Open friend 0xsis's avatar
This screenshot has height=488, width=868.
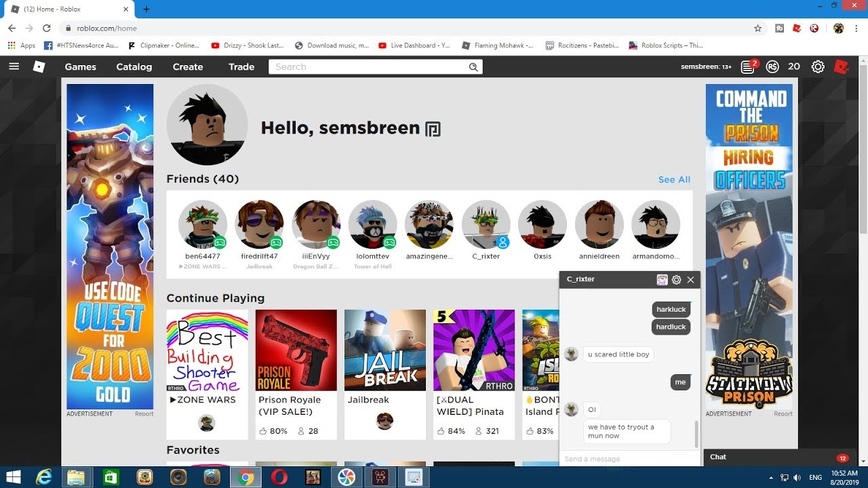(542, 224)
